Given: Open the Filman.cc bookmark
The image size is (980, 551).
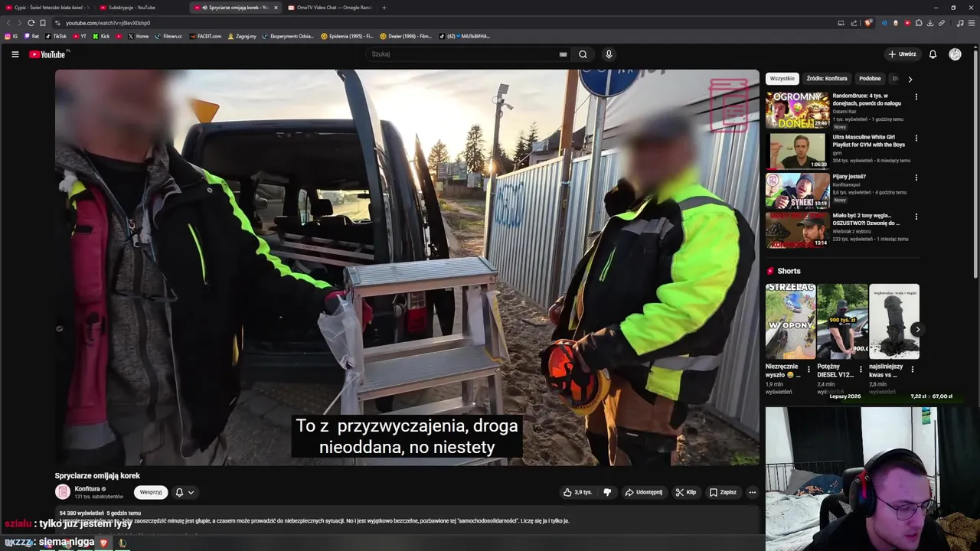Looking at the screenshot, I should pos(168,36).
